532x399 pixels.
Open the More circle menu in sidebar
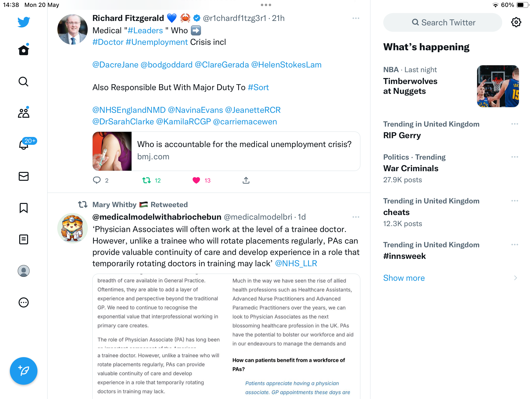pos(24,302)
